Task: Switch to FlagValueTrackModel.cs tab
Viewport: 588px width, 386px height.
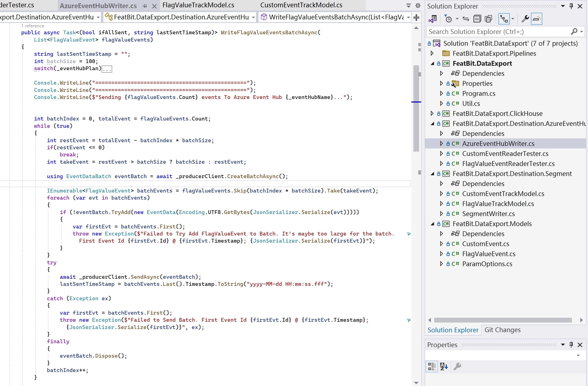Action: (x=198, y=5)
